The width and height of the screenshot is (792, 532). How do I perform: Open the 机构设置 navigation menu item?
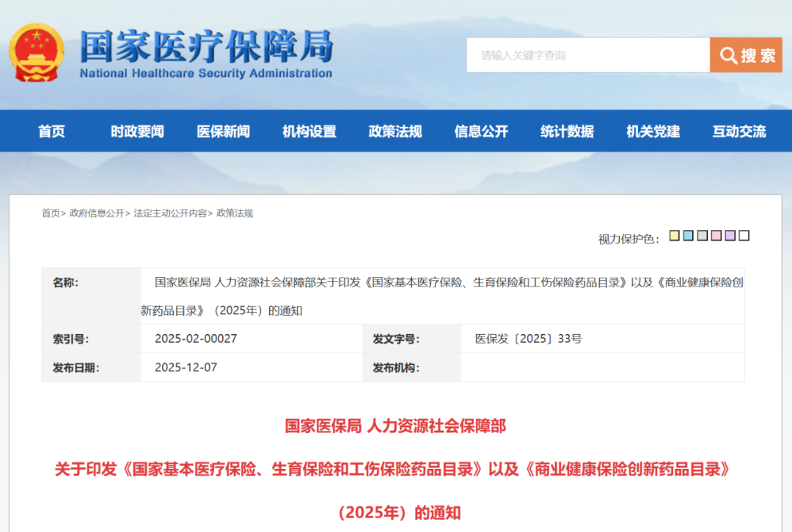[308, 131]
